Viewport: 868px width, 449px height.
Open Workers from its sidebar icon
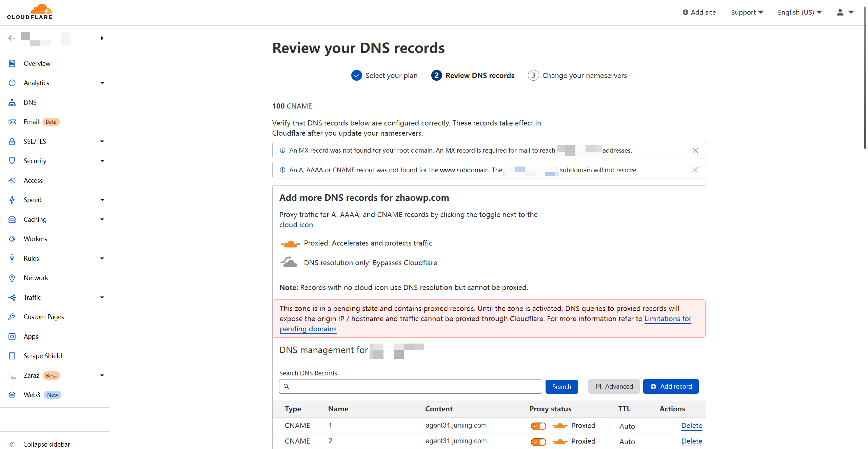click(x=12, y=239)
